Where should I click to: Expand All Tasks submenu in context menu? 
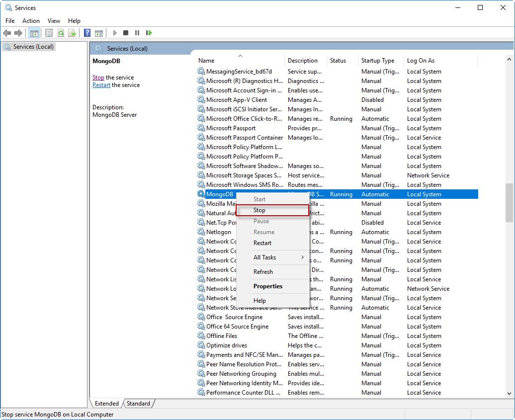[272, 257]
